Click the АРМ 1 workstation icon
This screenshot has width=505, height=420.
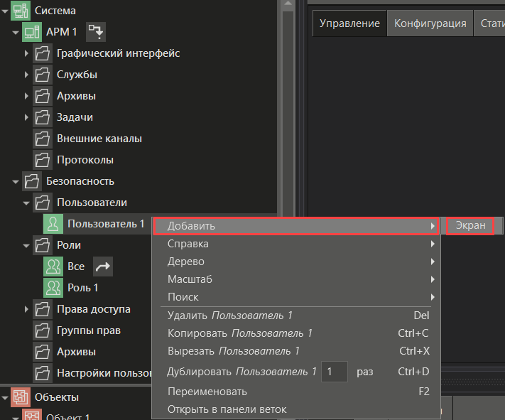click(x=32, y=32)
